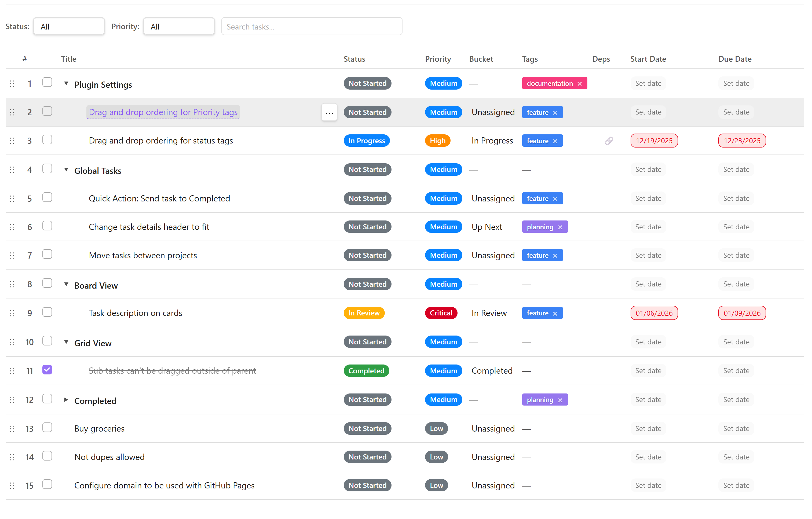The height and width of the screenshot is (519, 812).
Task: Open Drag and drop ordering for Priority tags
Action: point(163,112)
